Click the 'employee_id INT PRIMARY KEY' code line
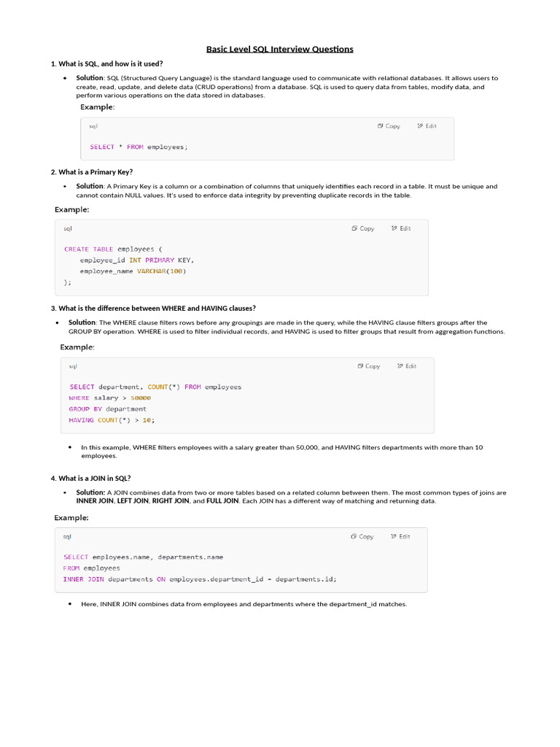 point(137,260)
